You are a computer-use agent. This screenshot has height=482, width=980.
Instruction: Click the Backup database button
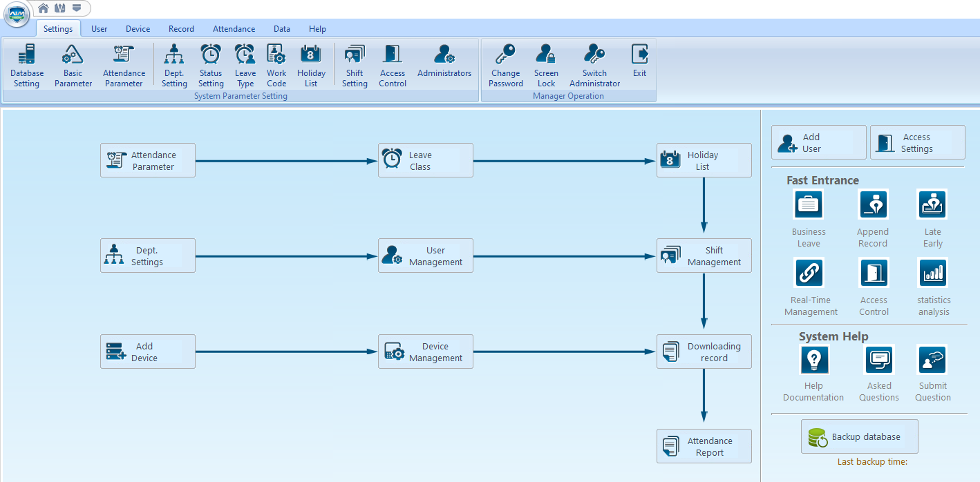tap(859, 437)
